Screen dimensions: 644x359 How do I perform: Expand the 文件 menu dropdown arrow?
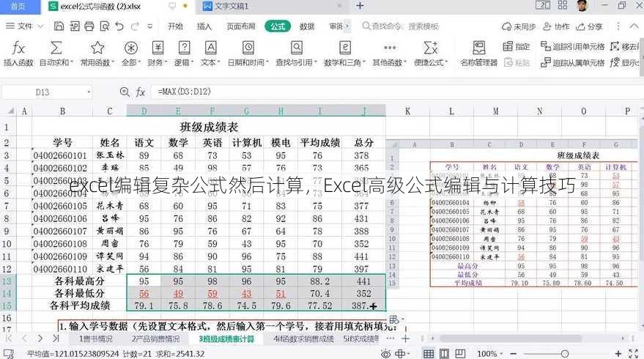click(x=40, y=26)
